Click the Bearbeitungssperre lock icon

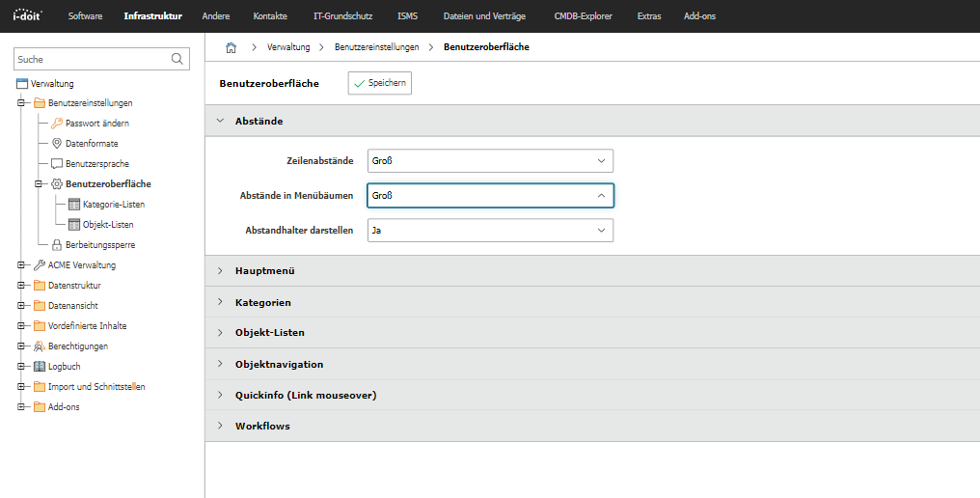click(57, 245)
